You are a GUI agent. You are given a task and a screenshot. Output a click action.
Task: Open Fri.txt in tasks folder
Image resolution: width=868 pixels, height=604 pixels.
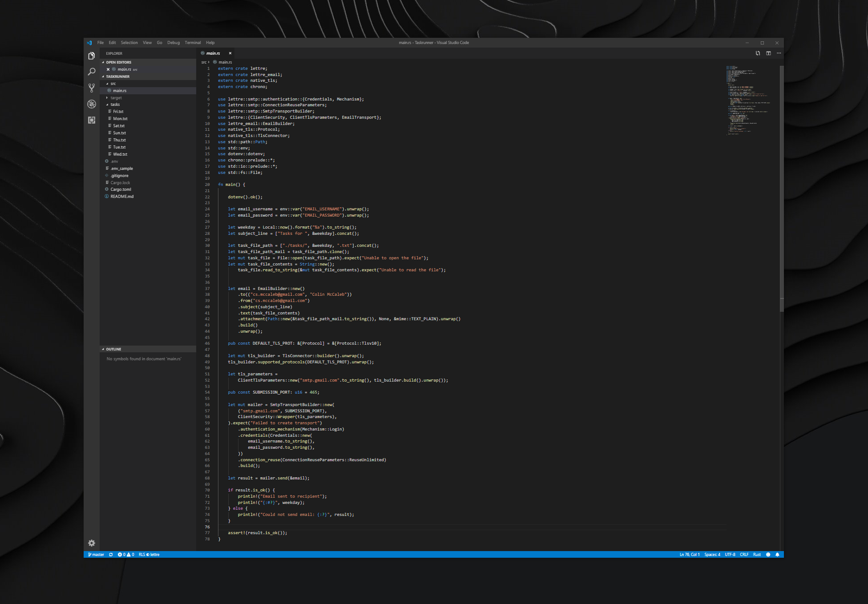(148, 112)
